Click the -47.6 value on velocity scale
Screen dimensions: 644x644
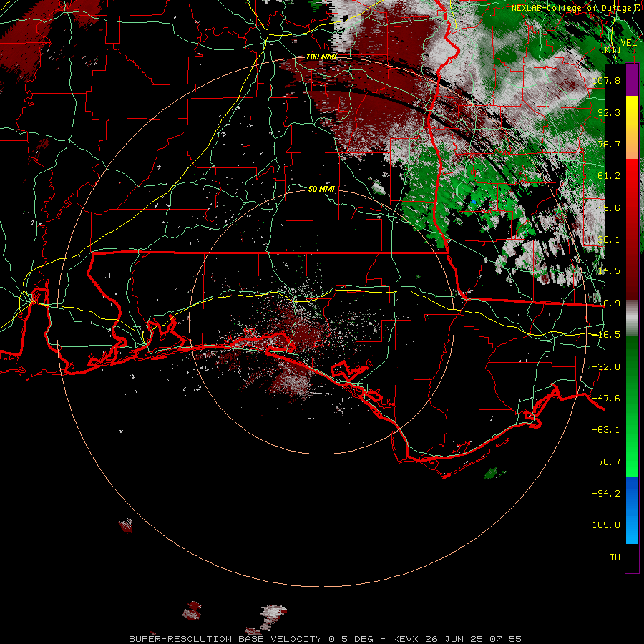(x=606, y=399)
